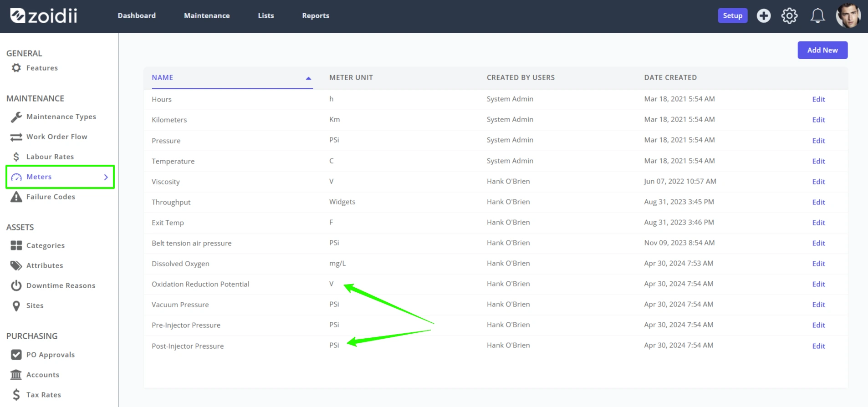
Task: Edit the Viscosity meter row
Action: pos(818,182)
